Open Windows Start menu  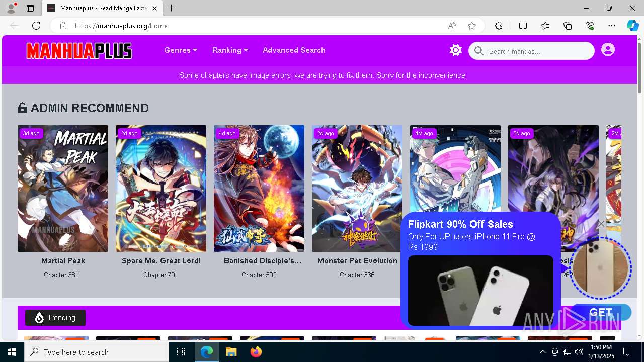(x=12, y=352)
